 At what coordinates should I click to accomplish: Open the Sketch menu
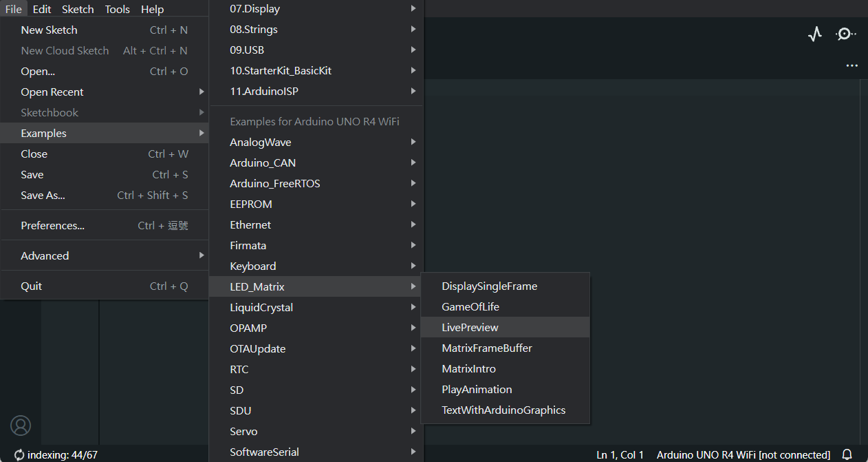(78, 9)
